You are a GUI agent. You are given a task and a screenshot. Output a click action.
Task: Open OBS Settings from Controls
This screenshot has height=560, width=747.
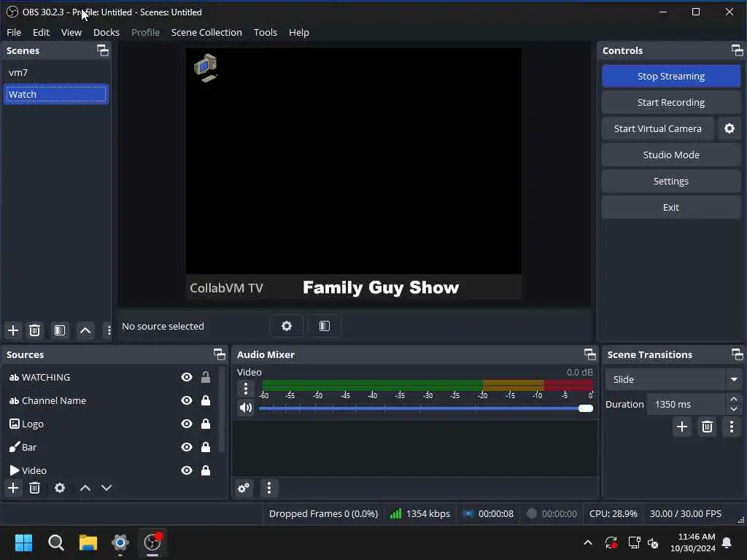point(671,181)
